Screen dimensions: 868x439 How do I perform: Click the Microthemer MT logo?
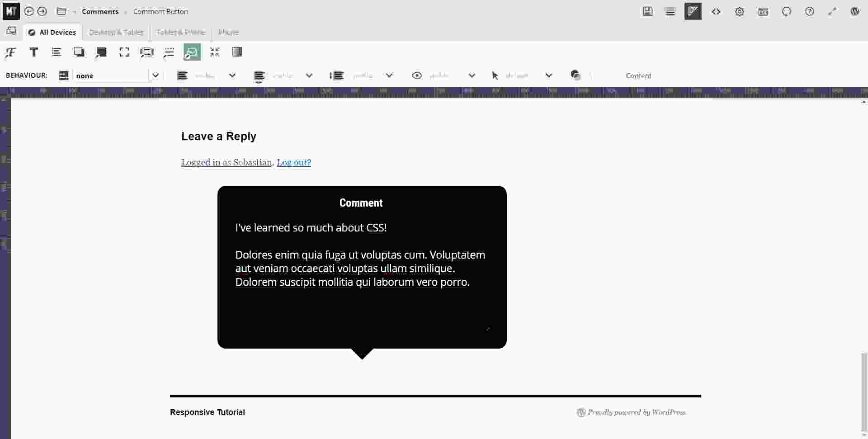[x=11, y=11]
